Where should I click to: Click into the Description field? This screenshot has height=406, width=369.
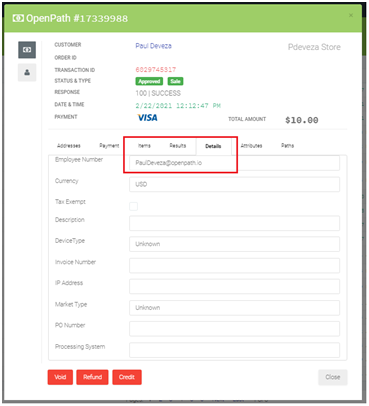(x=234, y=223)
